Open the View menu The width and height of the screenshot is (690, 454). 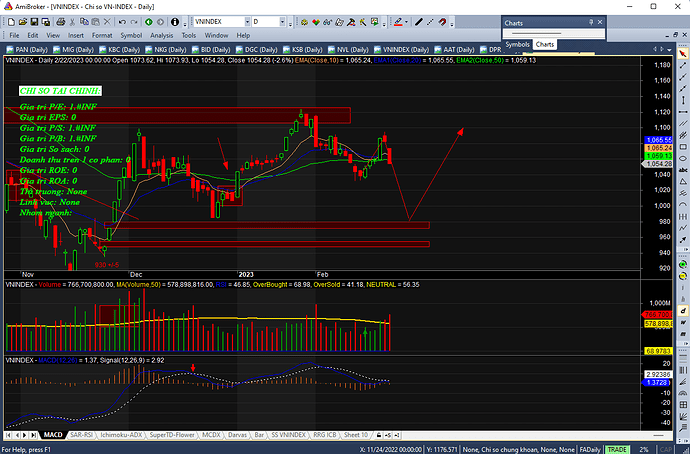click(x=53, y=35)
